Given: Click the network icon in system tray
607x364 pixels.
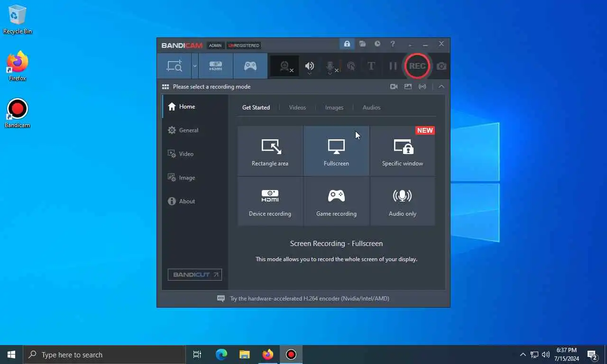Looking at the screenshot, I should coord(534,355).
